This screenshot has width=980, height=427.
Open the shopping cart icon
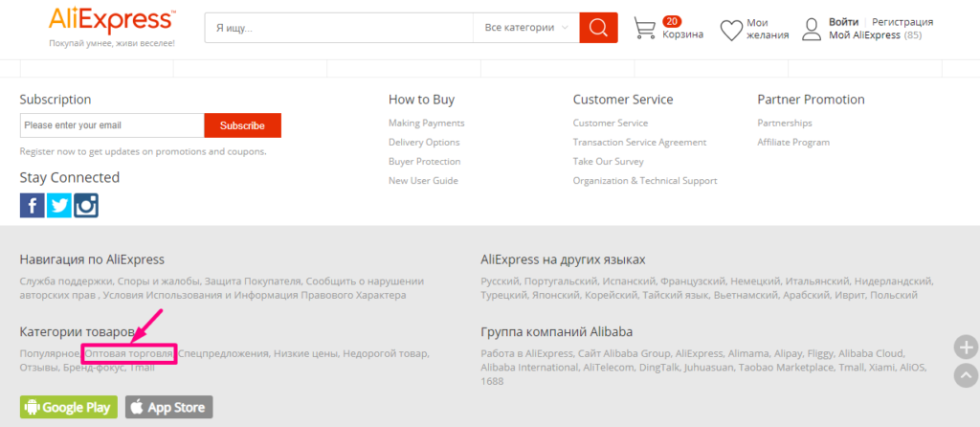(x=644, y=28)
